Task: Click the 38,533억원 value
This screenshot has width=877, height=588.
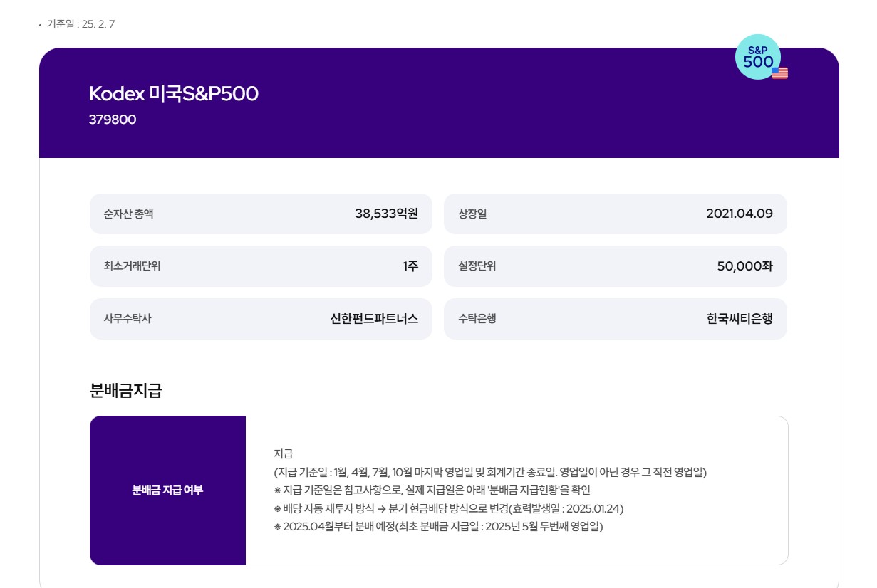Action: (x=386, y=214)
